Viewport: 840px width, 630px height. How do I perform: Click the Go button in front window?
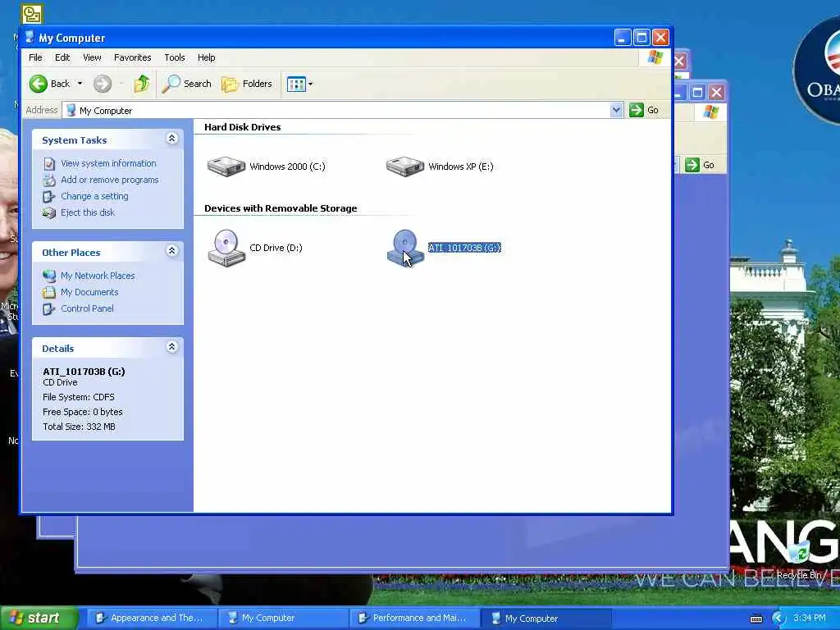pos(645,111)
